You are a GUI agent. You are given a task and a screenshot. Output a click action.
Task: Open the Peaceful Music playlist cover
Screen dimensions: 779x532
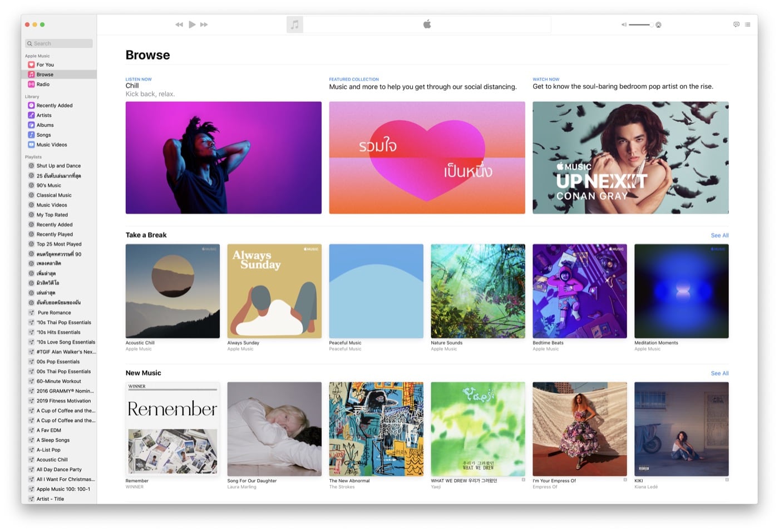coord(376,290)
